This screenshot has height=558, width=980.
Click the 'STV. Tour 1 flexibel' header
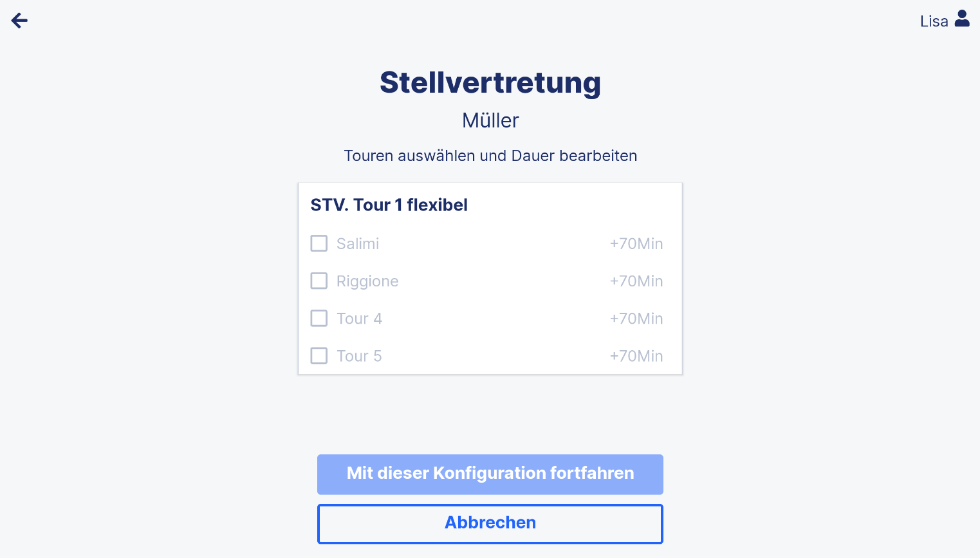(x=389, y=205)
